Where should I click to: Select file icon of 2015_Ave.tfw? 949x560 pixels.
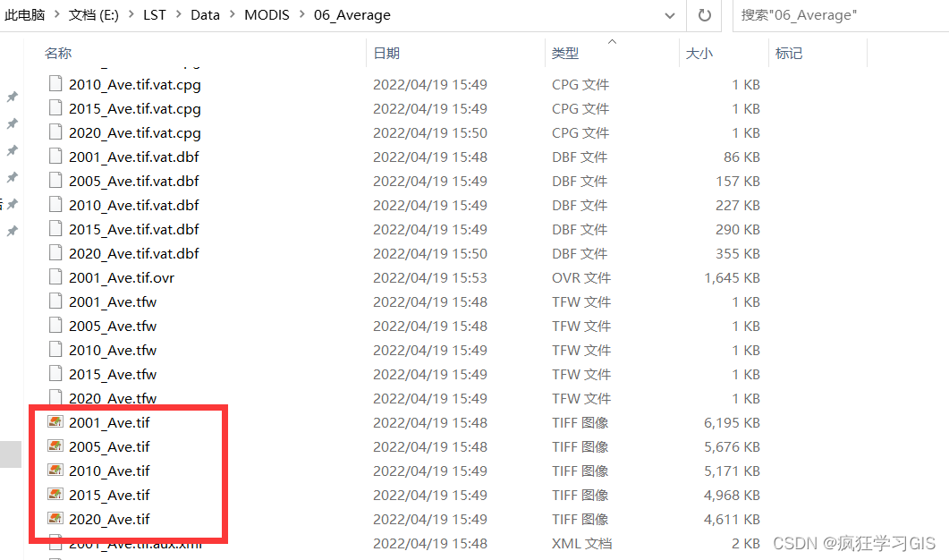pyautogui.click(x=55, y=374)
